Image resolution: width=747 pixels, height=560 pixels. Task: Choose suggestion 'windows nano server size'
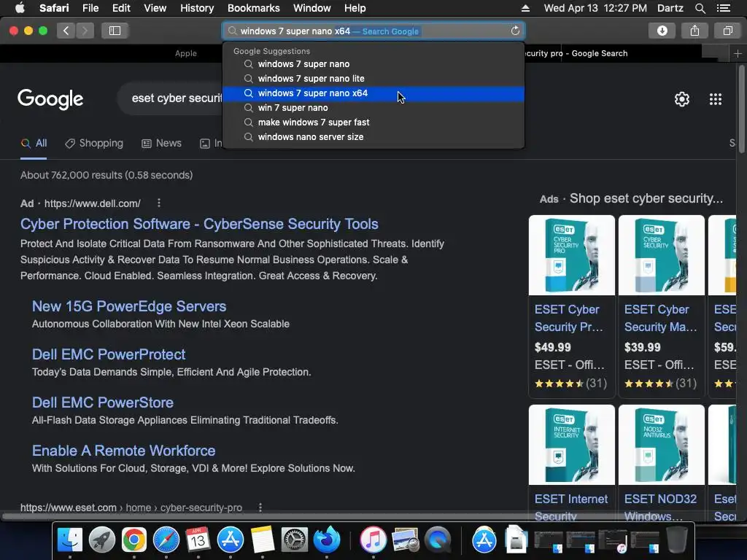pyautogui.click(x=373, y=137)
